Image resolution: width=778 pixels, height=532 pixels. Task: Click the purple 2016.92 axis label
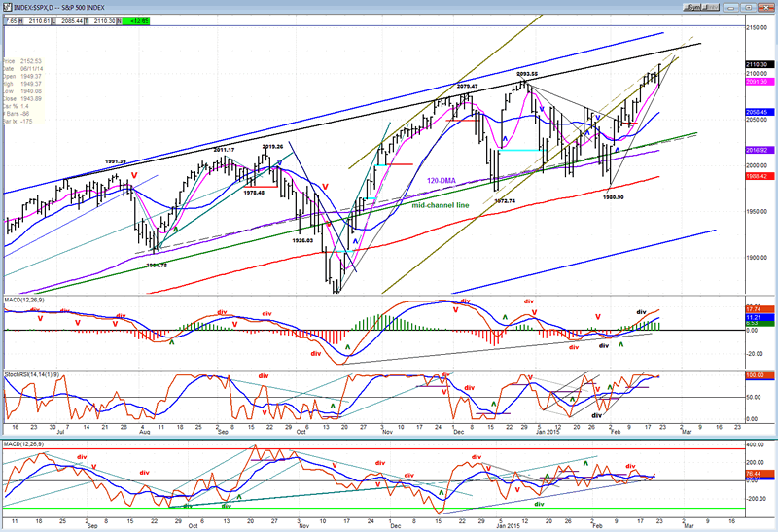[x=760, y=150]
